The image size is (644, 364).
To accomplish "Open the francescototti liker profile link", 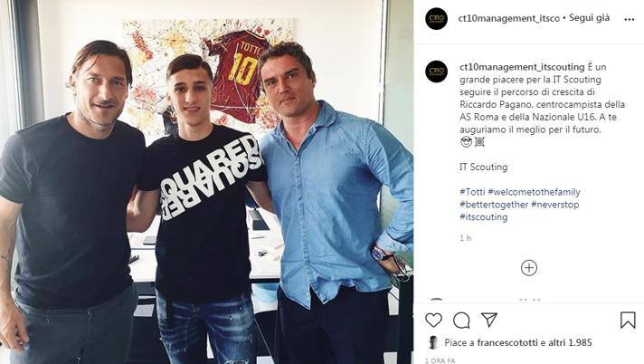I will pyautogui.click(x=507, y=342).
